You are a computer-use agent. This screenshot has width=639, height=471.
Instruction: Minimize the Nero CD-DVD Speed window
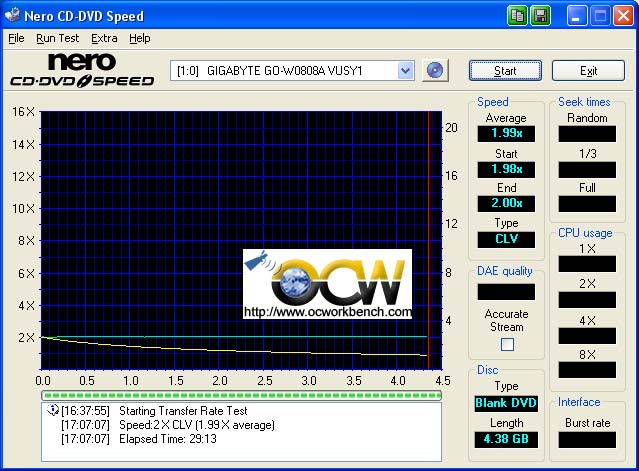pyautogui.click(x=576, y=16)
